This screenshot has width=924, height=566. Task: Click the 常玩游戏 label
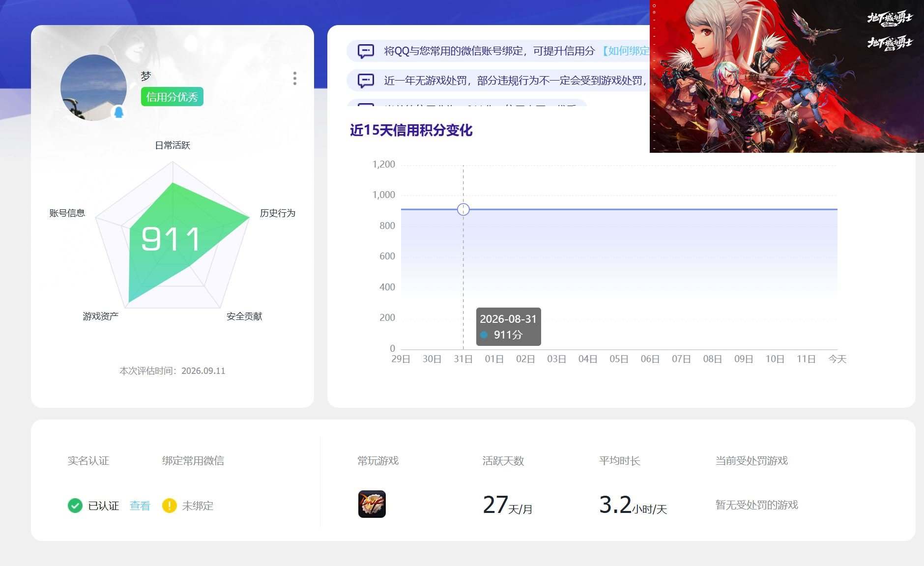click(378, 461)
